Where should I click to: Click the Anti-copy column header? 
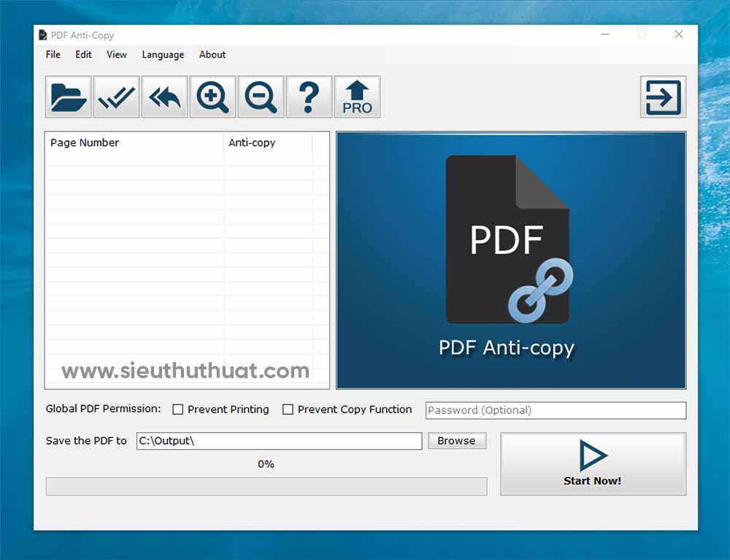(x=268, y=142)
